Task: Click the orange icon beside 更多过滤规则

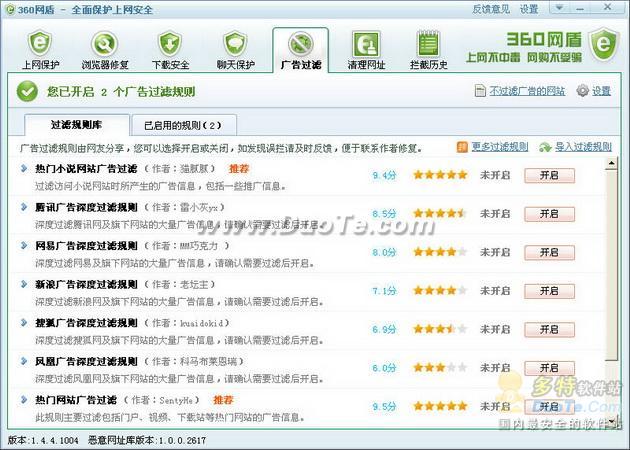Action: 462,147
